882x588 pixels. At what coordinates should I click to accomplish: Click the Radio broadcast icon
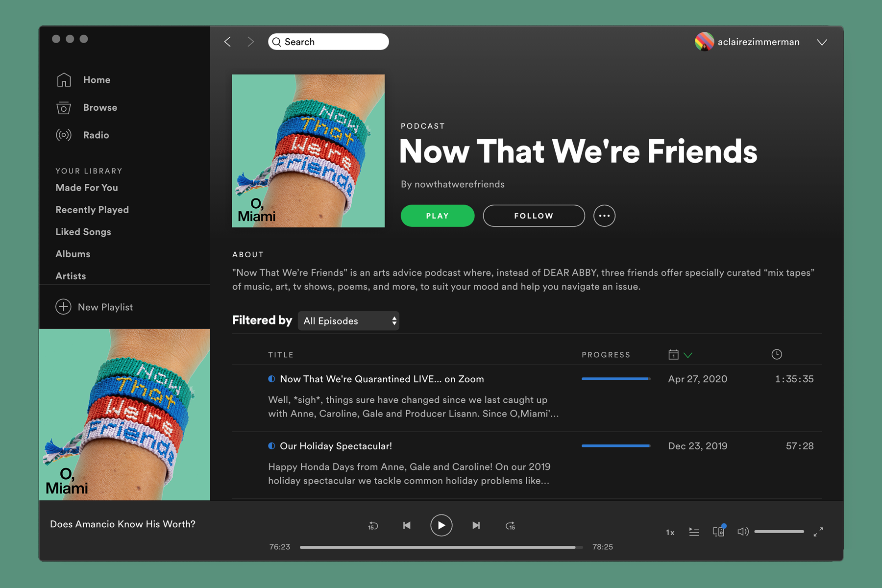[64, 135]
